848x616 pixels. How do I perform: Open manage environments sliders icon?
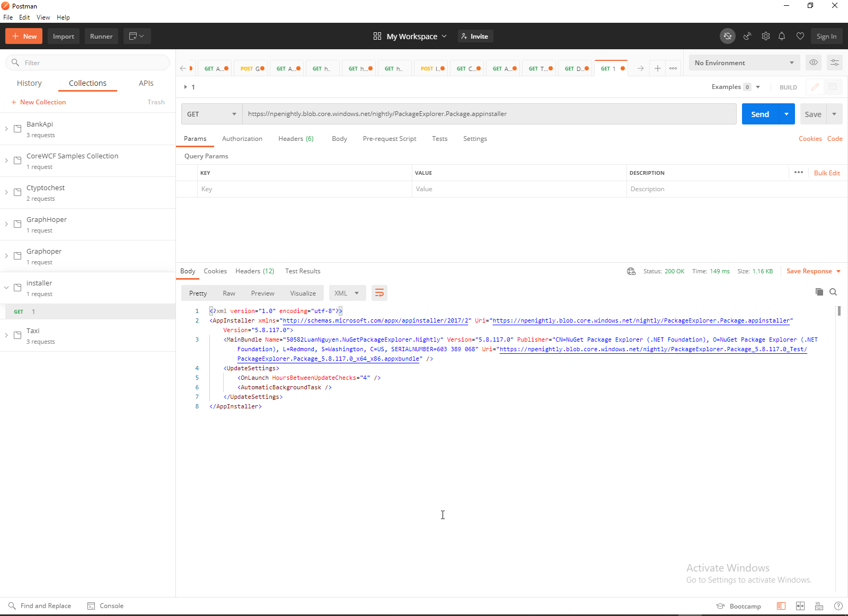pyautogui.click(x=835, y=63)
